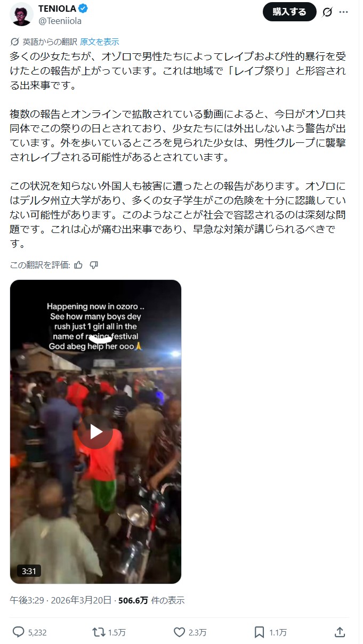Screen dimensions: 363x644
Task: Click the 購入する subscribe button
Action: [x=289, y=12]
